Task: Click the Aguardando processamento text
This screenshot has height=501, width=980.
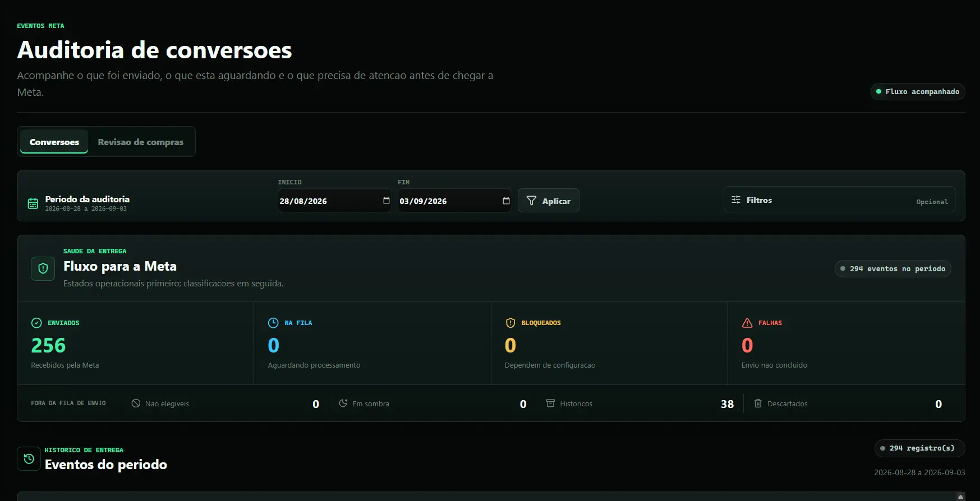Action: (x=314, y=365)
